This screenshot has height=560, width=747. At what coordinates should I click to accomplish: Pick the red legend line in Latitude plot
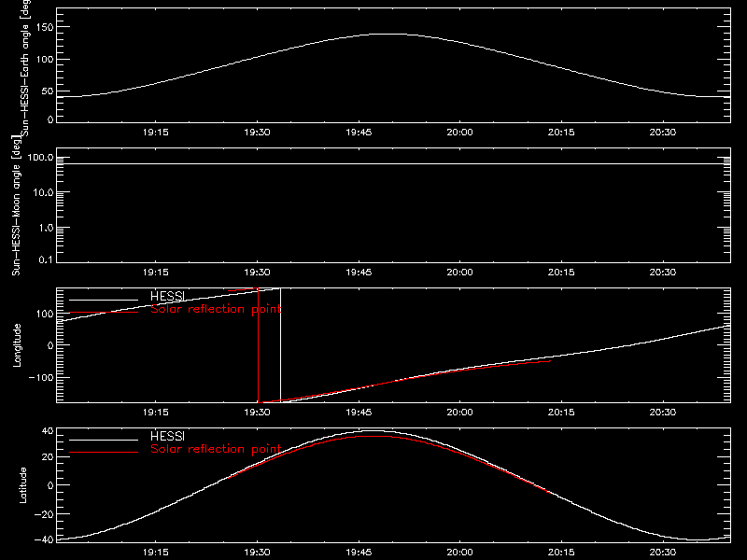[x=104, y=453]
